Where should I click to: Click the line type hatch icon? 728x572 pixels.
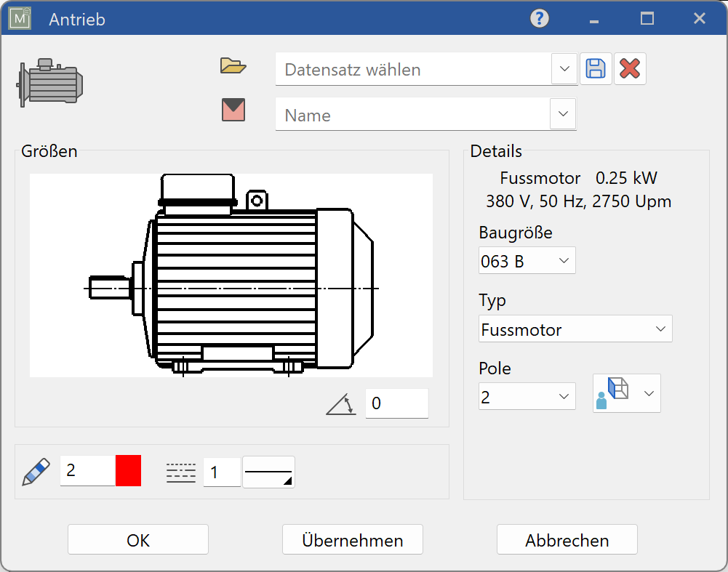[x=180, y=471]
